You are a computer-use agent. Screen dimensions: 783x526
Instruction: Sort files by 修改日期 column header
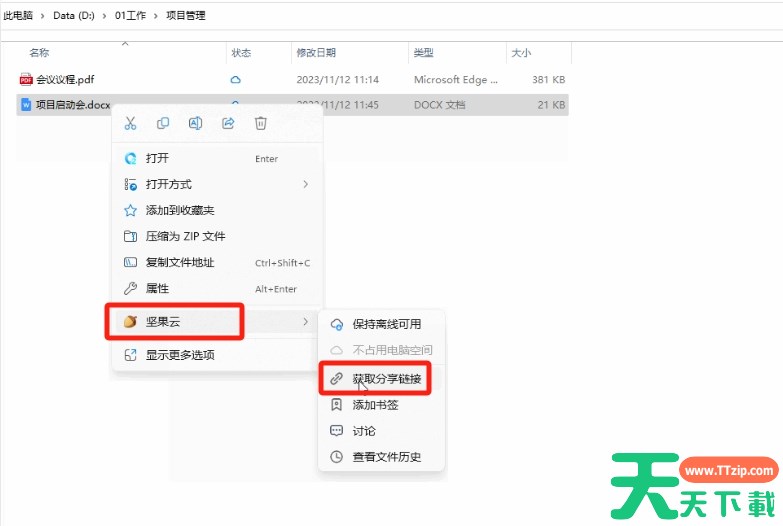point(316,52)
